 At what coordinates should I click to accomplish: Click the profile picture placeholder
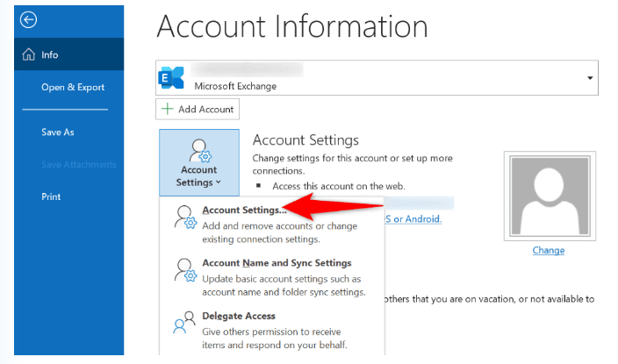(550, 196)
